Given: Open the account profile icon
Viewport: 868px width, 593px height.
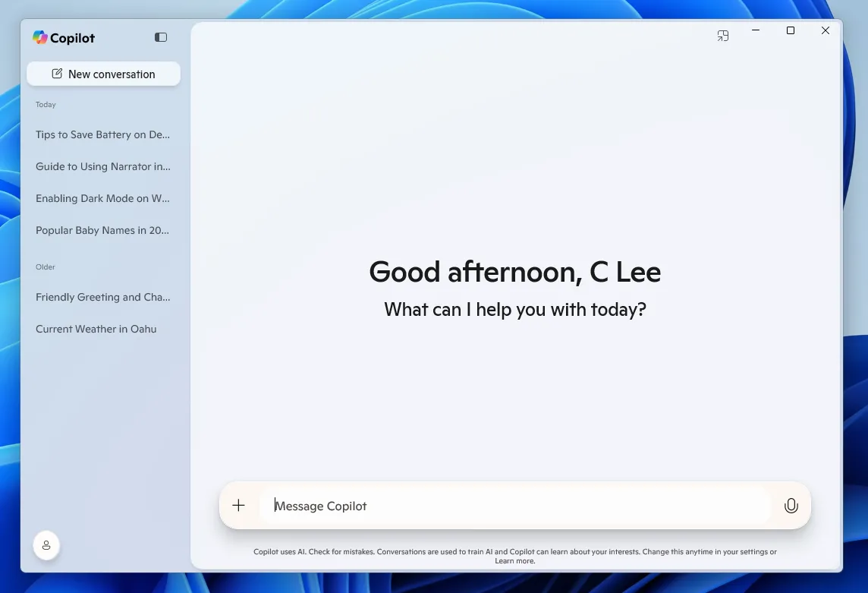Looking at the screenshot, I should click(46, 545).
